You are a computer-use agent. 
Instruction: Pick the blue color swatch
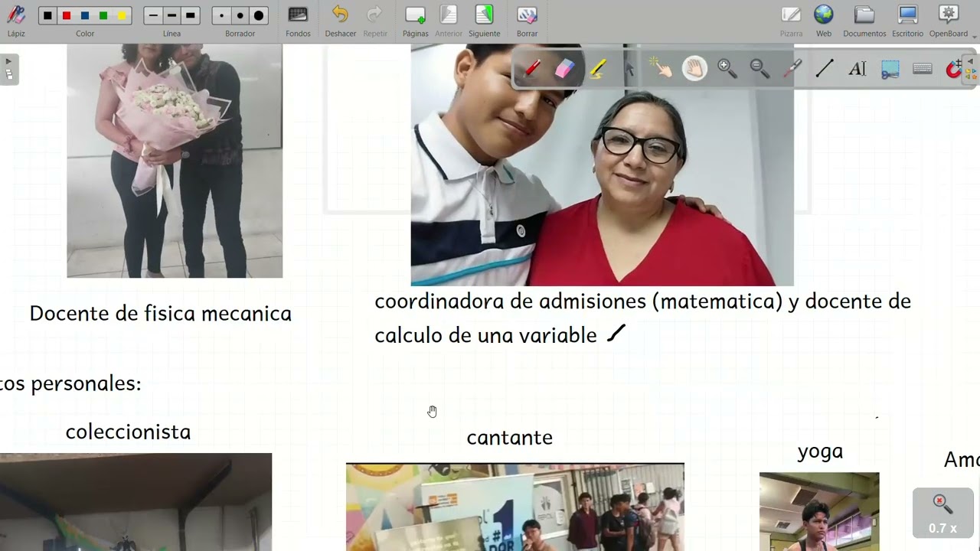84,15
